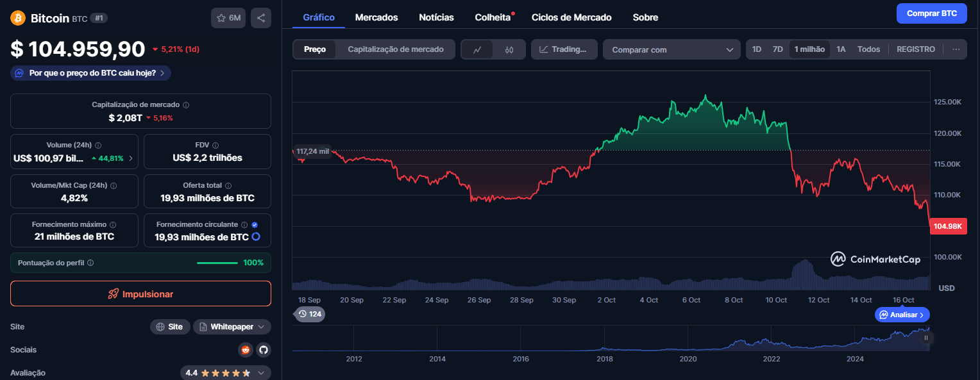The image size is (980, 380).
Task: Select the line chart icon
Action: (x=477, y=49)
